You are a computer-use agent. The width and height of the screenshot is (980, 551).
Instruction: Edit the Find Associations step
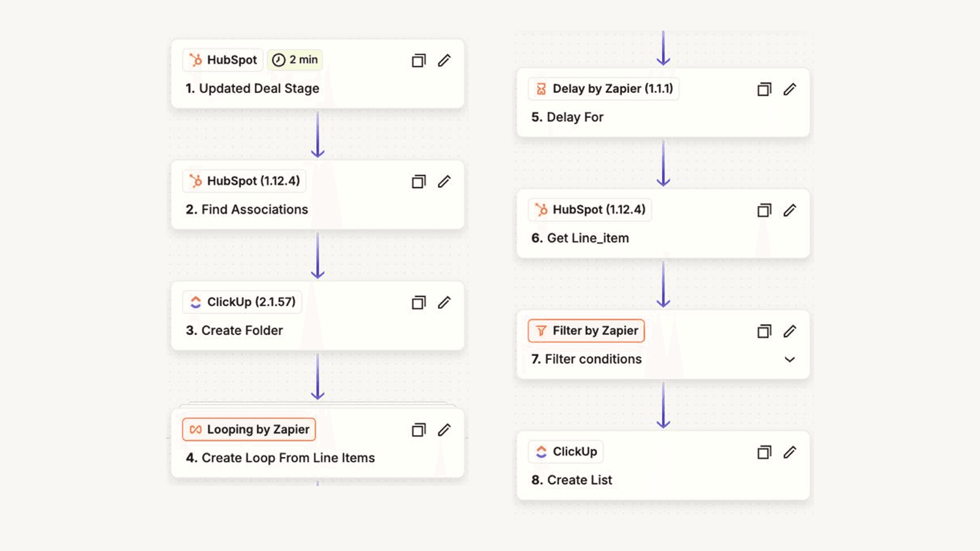pos(444,181)
